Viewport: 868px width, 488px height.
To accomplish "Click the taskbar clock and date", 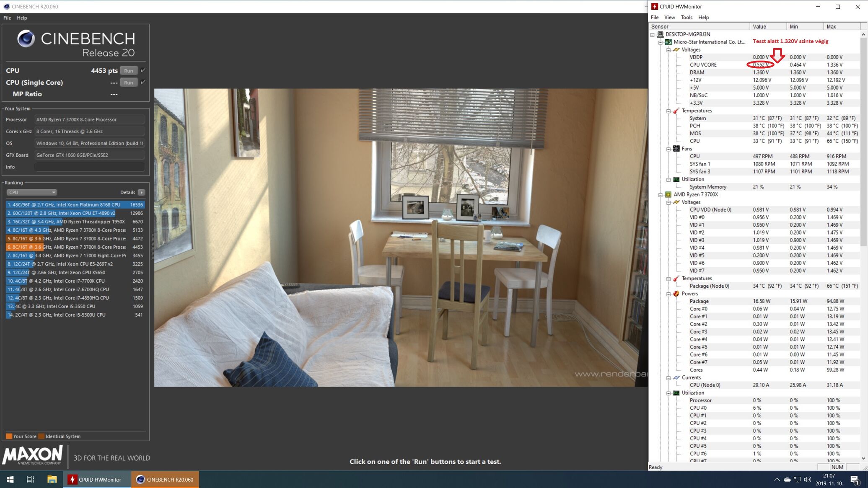I will [829, 479].
